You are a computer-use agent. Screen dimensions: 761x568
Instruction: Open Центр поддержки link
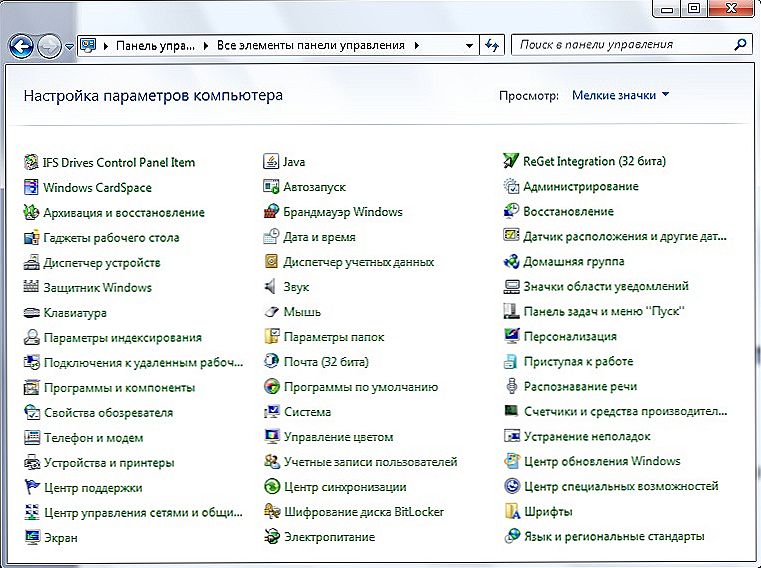coord(93,487)
